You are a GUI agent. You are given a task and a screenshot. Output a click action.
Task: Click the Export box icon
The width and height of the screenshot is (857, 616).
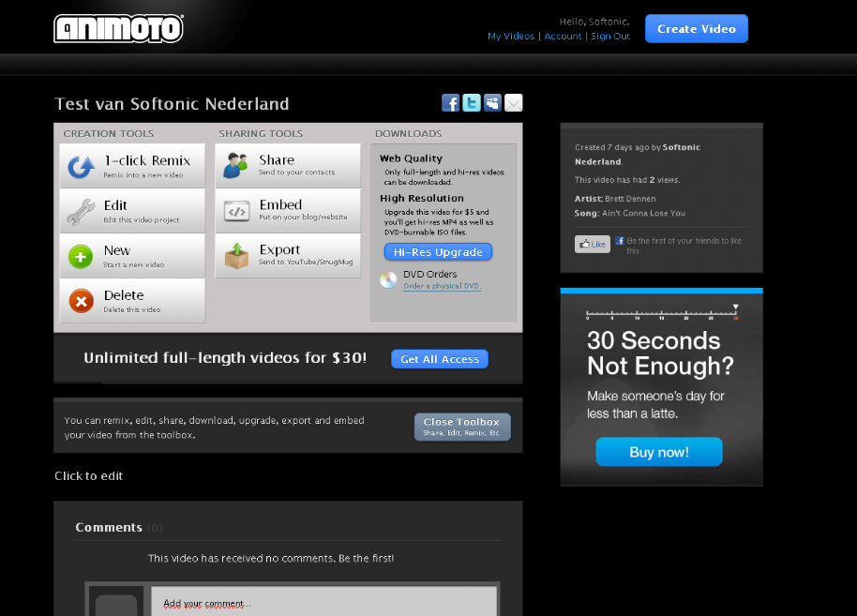click(236, 256)
